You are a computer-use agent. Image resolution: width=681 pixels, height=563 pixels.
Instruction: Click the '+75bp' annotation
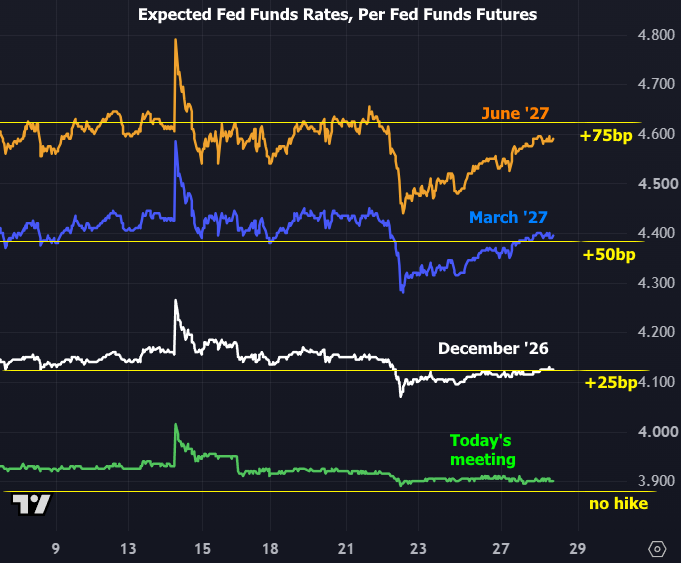[606, 136]
